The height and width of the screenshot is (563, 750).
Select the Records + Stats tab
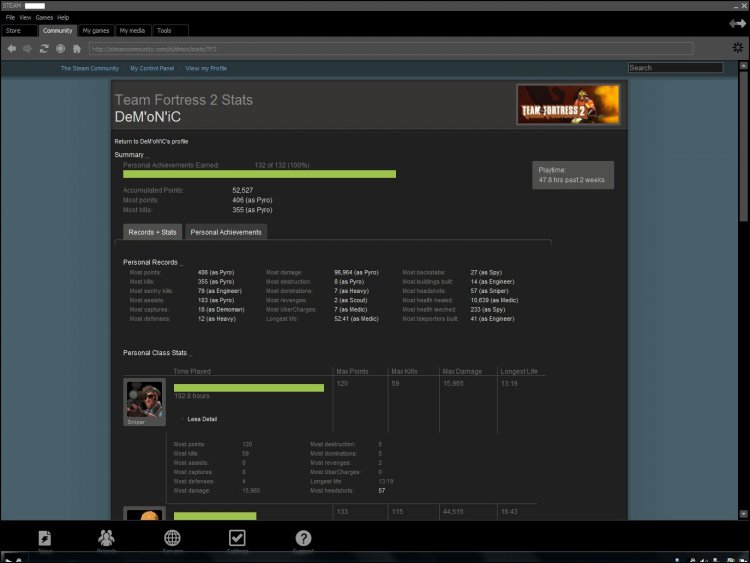pos(152,232)
